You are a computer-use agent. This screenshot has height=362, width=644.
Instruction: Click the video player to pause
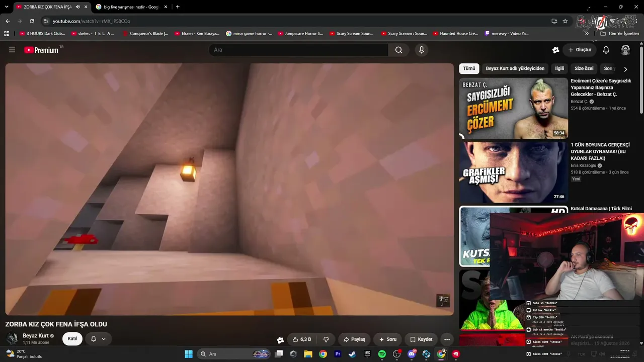229,189
